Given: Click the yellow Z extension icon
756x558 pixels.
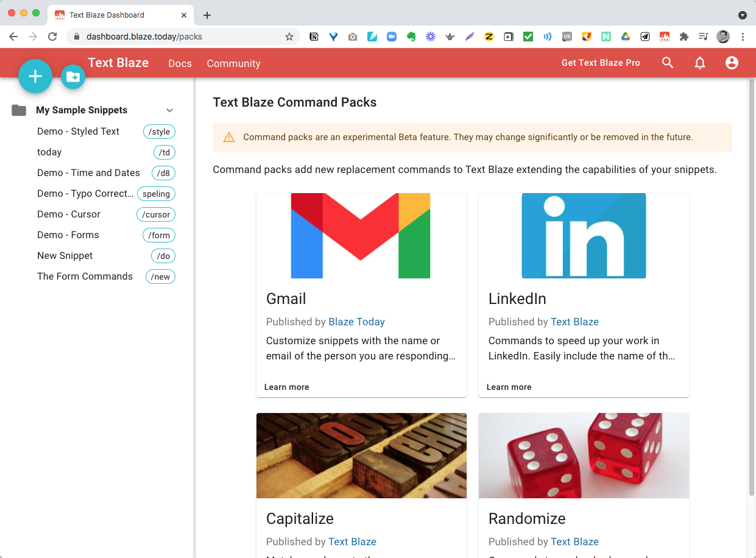Looking at the screenshot, I should click(489, 37).
